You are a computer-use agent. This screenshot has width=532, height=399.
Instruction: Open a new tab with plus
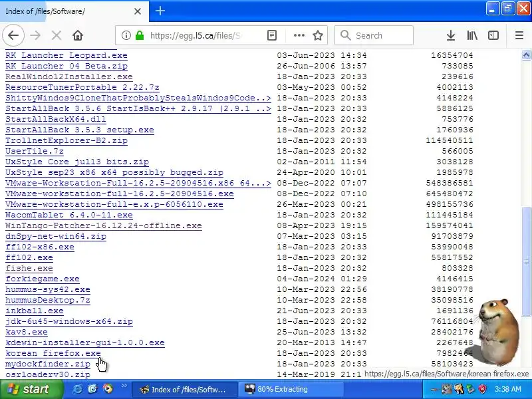160,11
